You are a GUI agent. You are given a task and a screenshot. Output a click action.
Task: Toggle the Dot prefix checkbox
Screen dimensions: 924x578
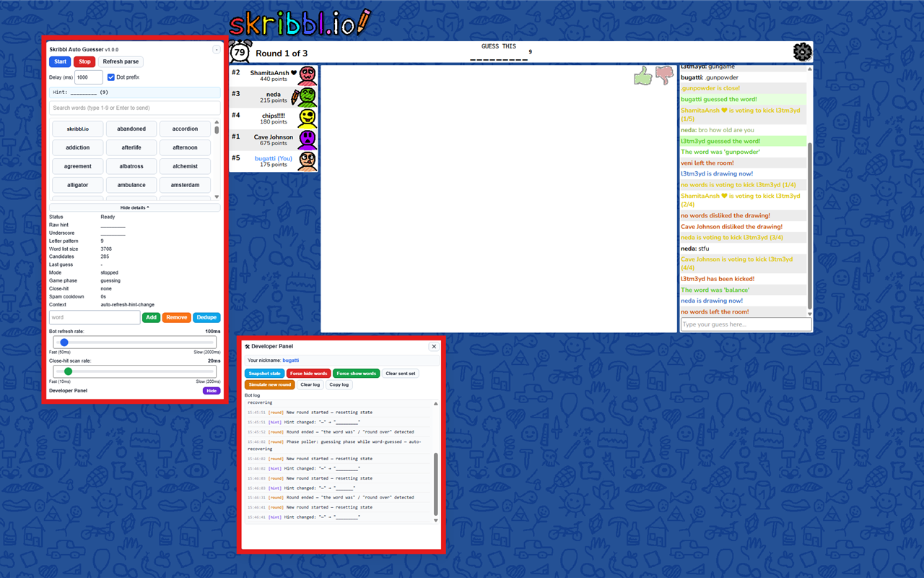(x=111, y=77)
